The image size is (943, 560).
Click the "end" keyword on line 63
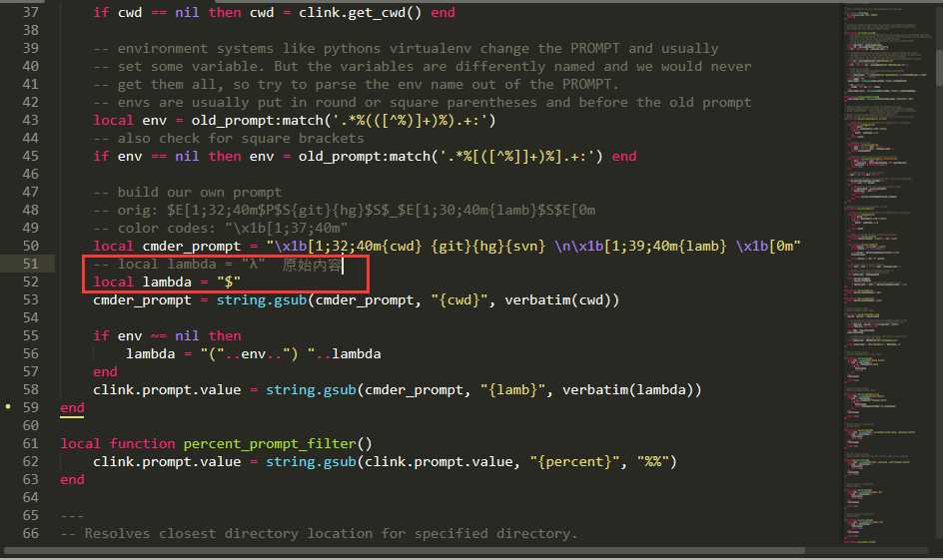point(72,479)
